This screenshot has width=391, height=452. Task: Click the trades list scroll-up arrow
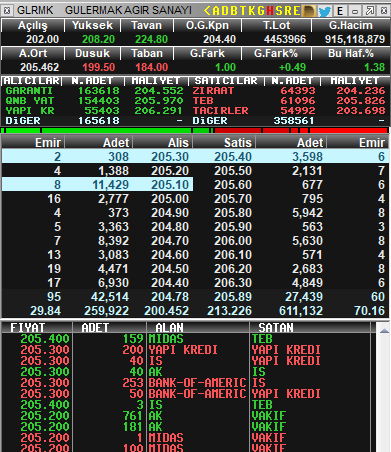[384, 331]
